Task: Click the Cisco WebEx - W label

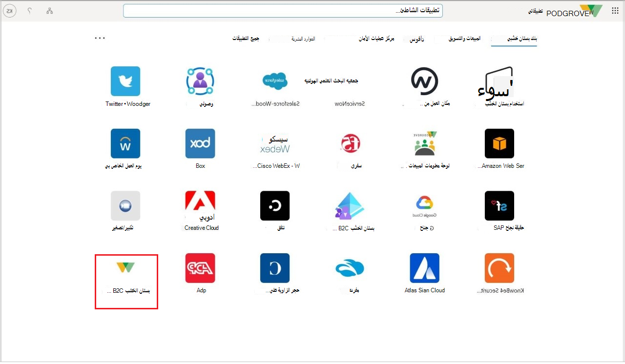Action: [277, 166]
